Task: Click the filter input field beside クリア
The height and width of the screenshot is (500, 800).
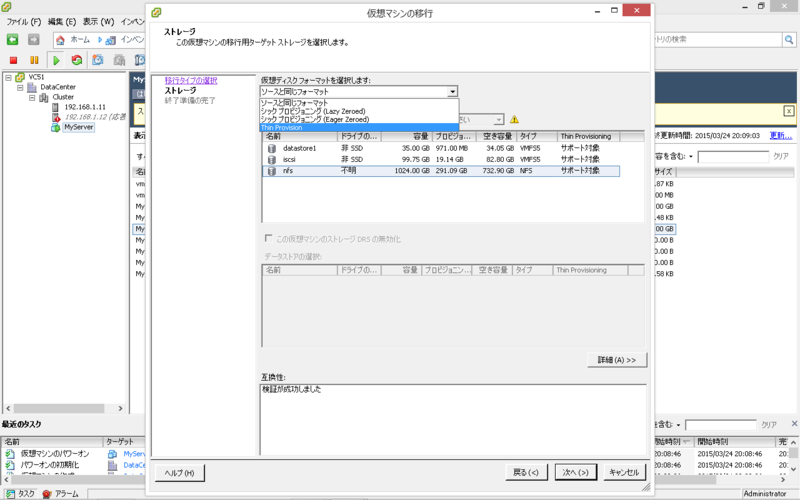Action: [x=733, y=157]
